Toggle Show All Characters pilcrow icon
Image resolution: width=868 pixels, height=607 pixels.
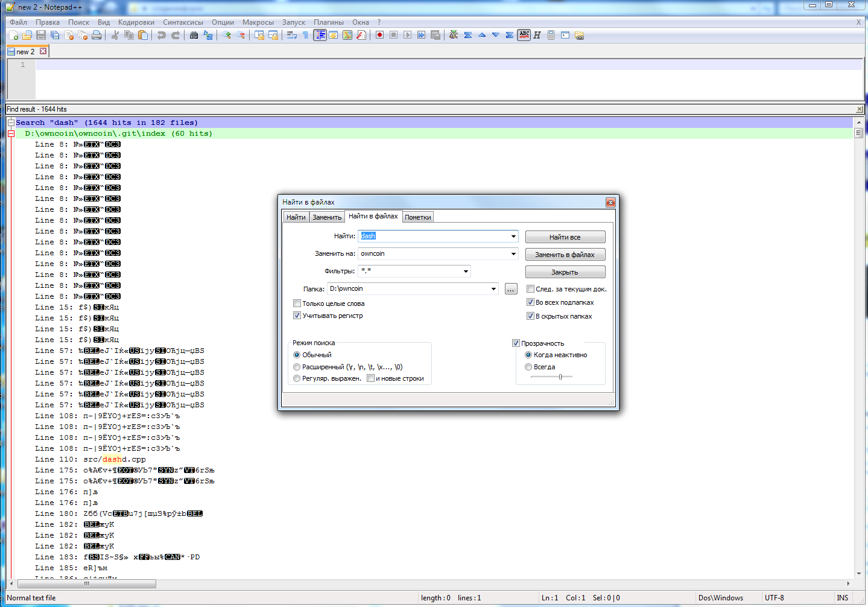pyautogui.click(x=306, y=36)
